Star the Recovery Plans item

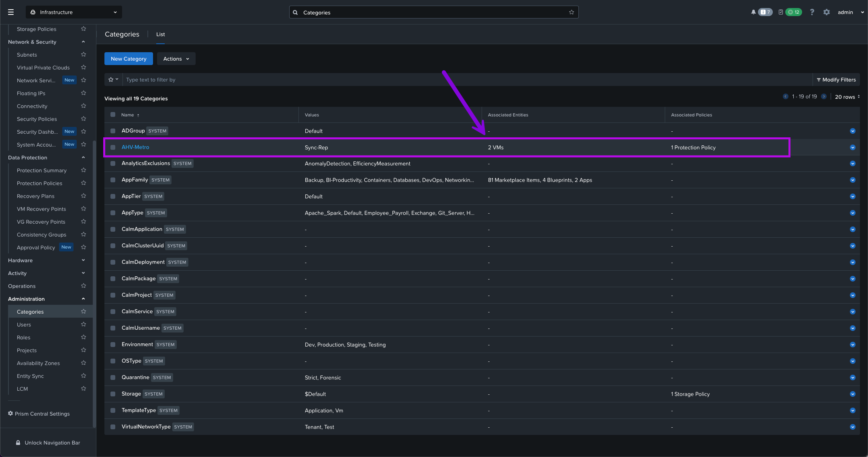click(x=84, y=196)
